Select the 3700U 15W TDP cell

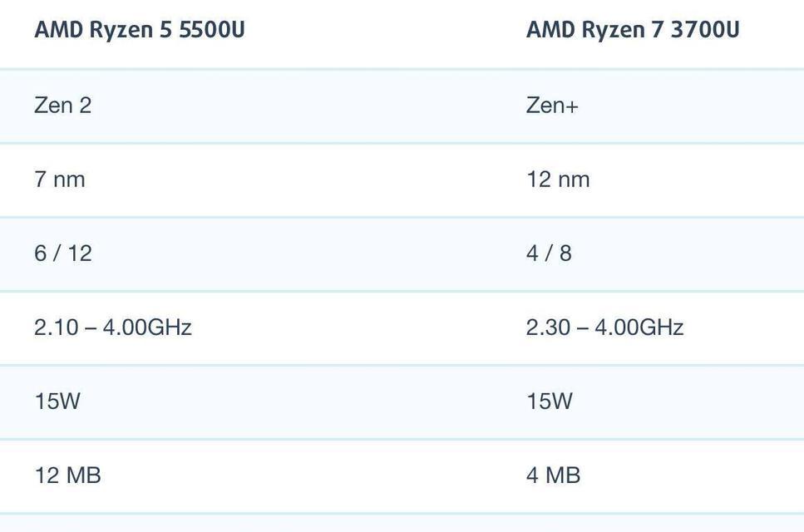[549, 401]
